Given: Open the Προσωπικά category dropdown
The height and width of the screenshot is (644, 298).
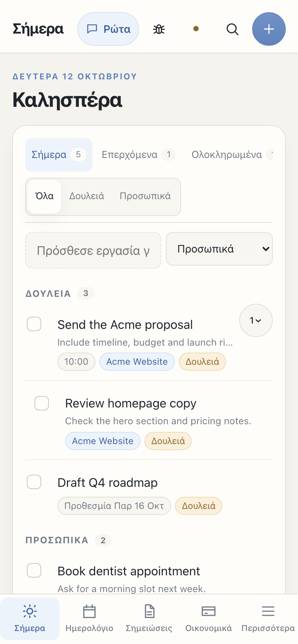Looking at the screenshot, I should pos(219,249).
